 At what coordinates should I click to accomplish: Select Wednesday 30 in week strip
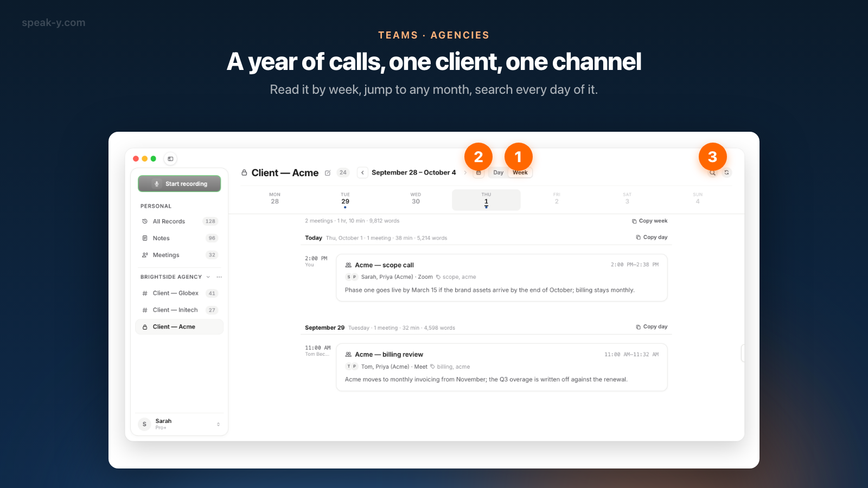tap(416, 199)
